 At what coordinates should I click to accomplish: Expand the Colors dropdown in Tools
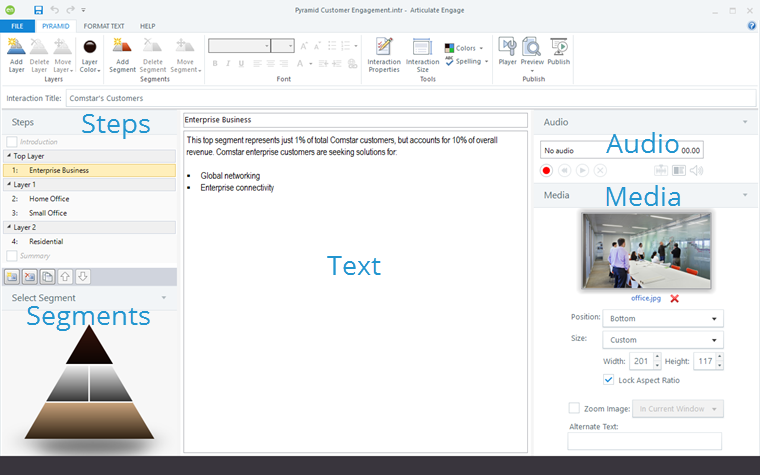[x=464, y=48]
